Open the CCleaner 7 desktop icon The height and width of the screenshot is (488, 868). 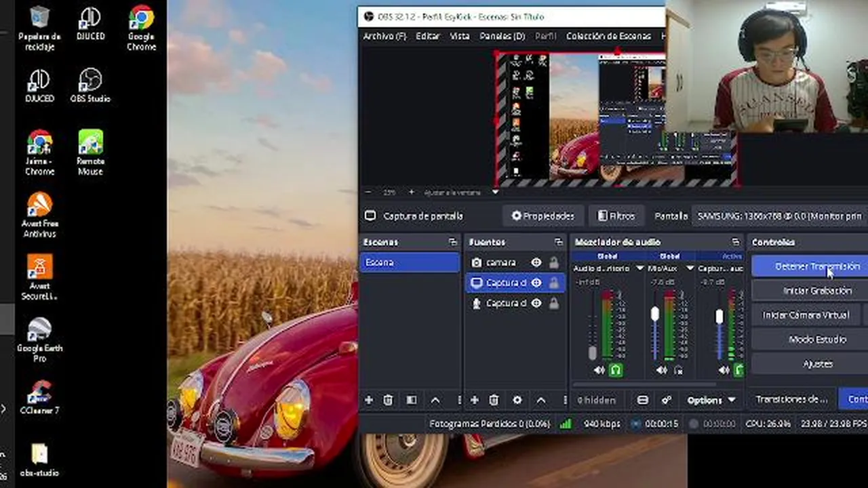click(x=39, y=397)
